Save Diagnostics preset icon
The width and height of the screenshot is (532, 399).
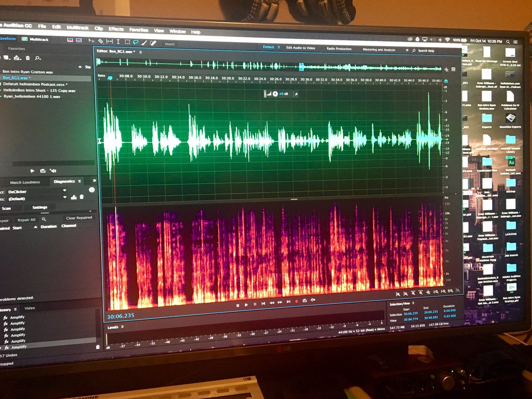click(74, 197)
